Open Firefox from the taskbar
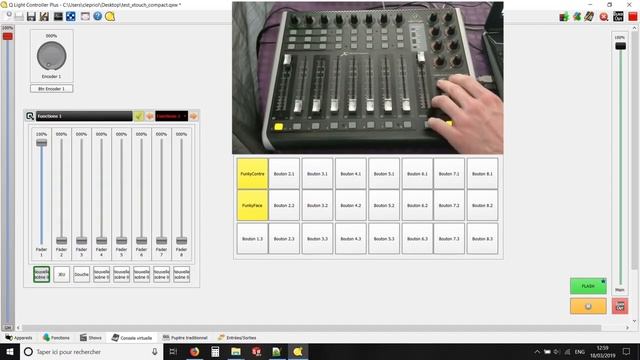 194,351
